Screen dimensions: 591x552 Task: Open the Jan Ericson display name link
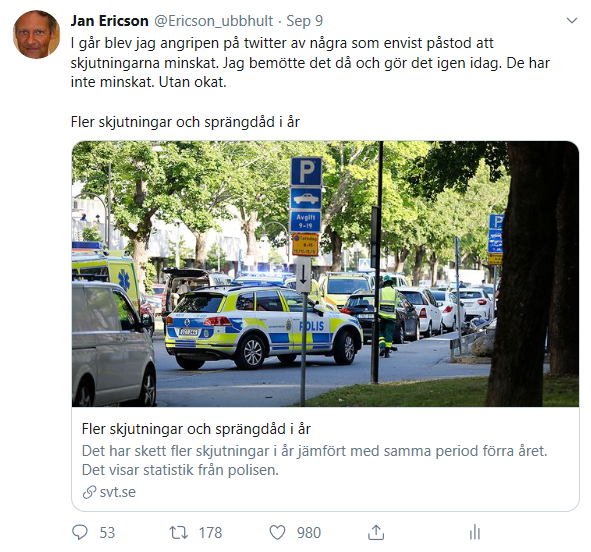point(110,21)
